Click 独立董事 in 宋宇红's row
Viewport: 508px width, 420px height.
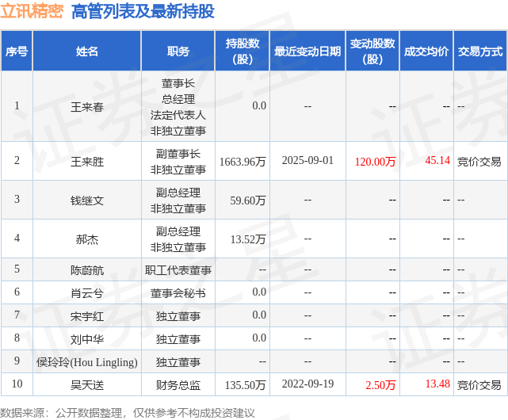click(x=178, y=316)
